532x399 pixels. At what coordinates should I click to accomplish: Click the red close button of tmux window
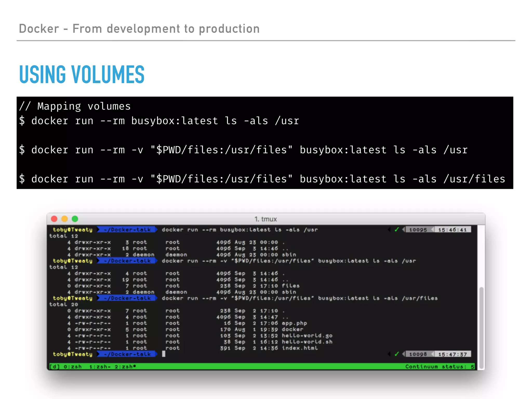tap(54, 219)
